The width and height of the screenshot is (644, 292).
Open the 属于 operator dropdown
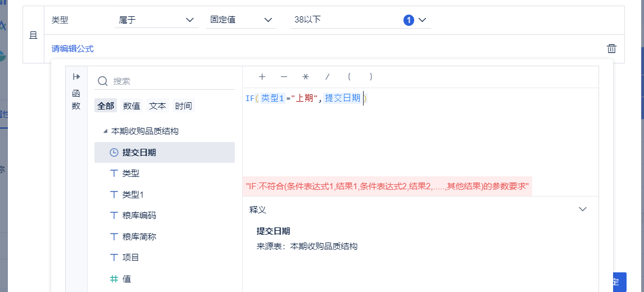point(156,20)
